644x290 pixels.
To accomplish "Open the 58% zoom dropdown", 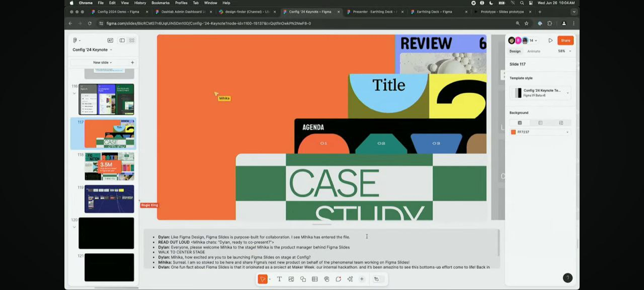I will [565, 52].
